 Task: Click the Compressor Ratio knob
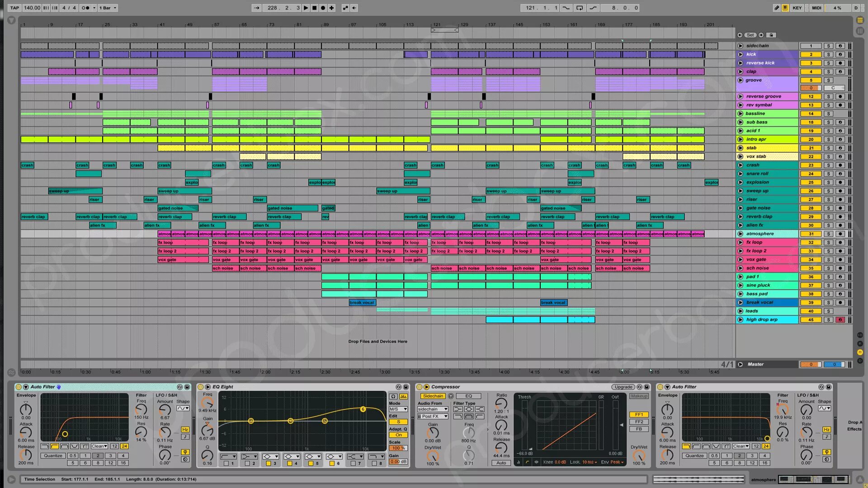click(501, 403)
